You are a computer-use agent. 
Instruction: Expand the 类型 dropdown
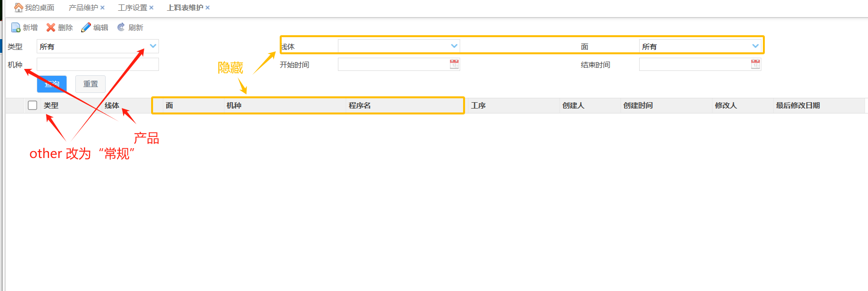click(x=153, y=46)
